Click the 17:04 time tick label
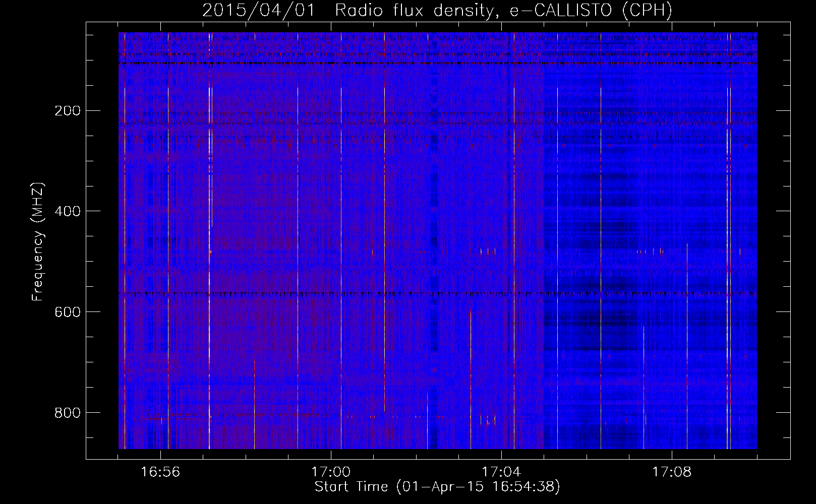Image resolution: width=816 pixels, height=504 pixels. 501,472
